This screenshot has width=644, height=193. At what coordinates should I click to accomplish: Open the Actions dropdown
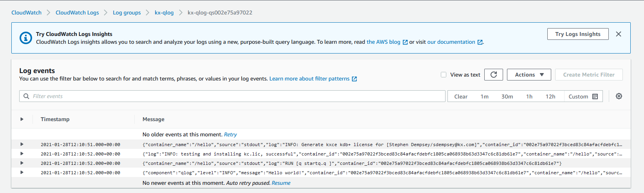[529, 75]
